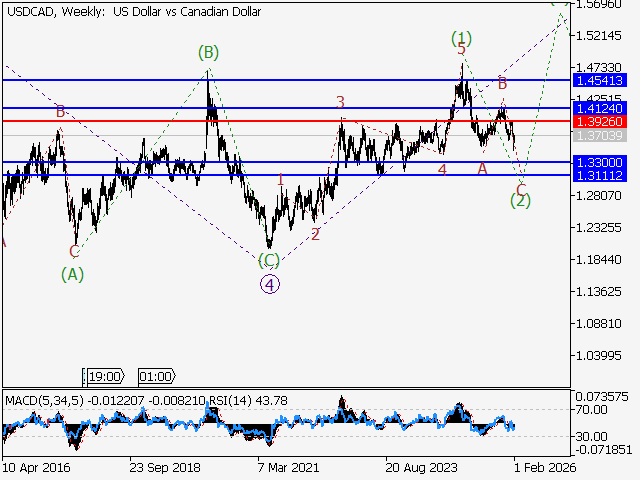Click the 19:00 time box
Image resolution: width=640 pixels, height=480 pixels.
click(104, 377)
